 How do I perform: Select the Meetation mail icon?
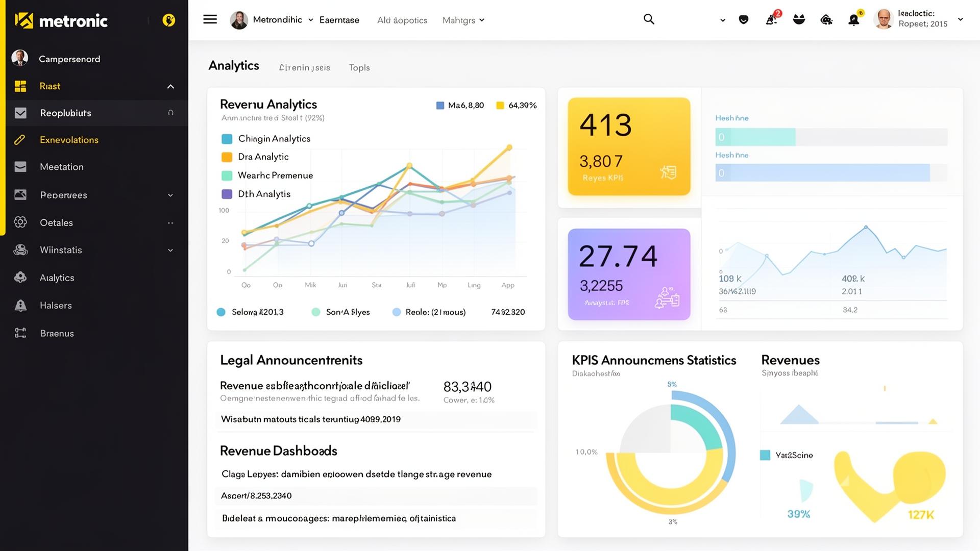pyautogui.click(x=20, y=167)
